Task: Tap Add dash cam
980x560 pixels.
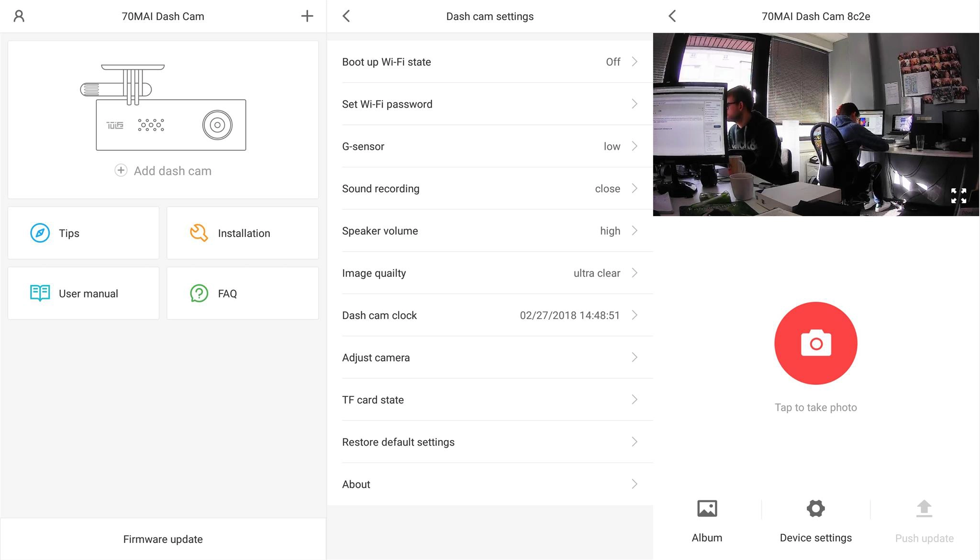Action: [x=163, y=171]
